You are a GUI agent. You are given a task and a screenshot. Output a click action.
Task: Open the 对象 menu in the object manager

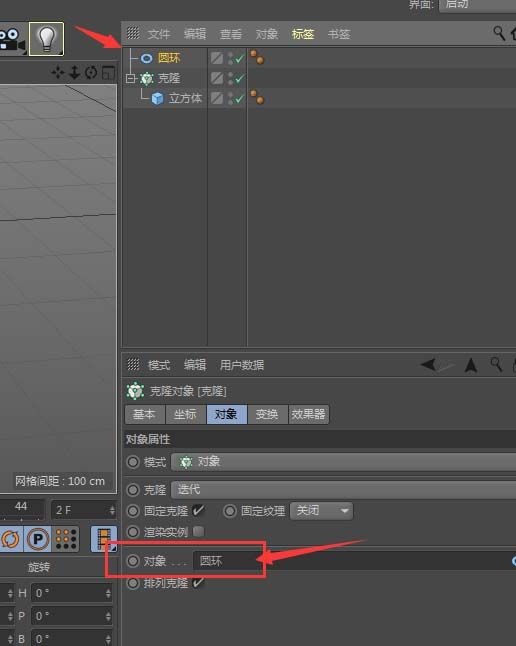(267, 34)
